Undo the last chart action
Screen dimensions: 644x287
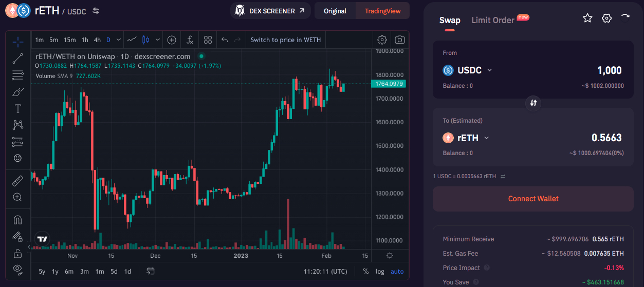pos(225,40)
